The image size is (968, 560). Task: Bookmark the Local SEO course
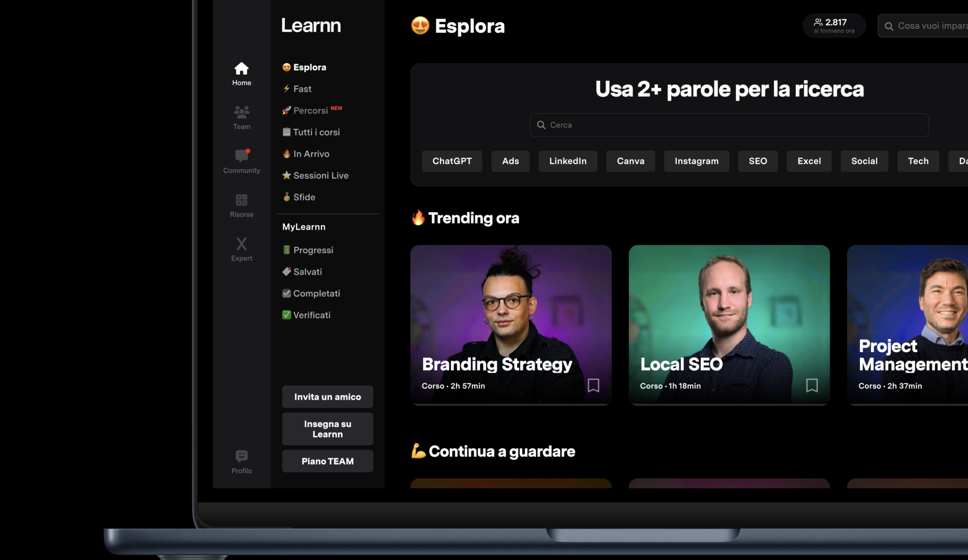pyautogui.click(x=811, y=385)
